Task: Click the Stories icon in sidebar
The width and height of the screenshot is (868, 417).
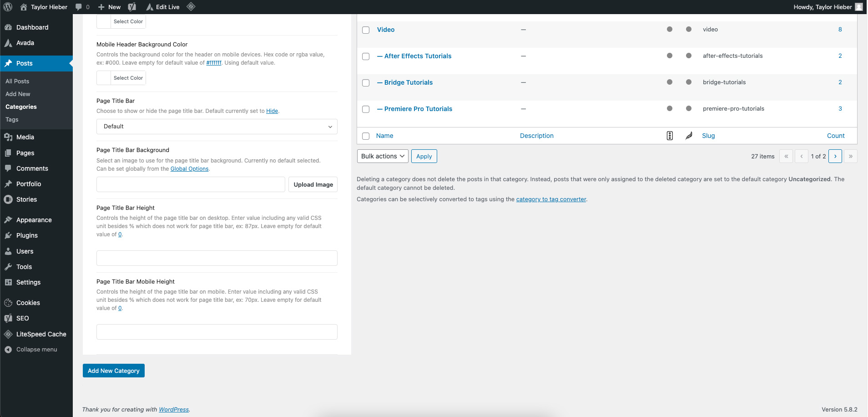Action: coord(8,199)
